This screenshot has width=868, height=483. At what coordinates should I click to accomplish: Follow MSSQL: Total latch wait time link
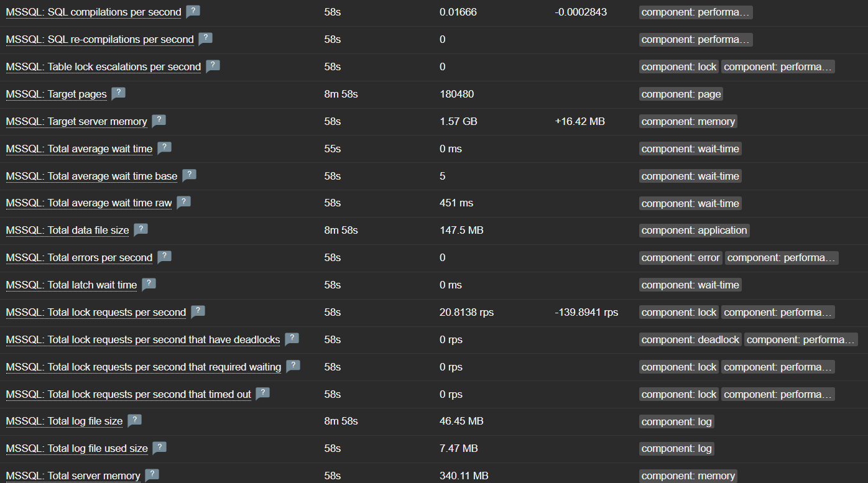tap(72, 285)
